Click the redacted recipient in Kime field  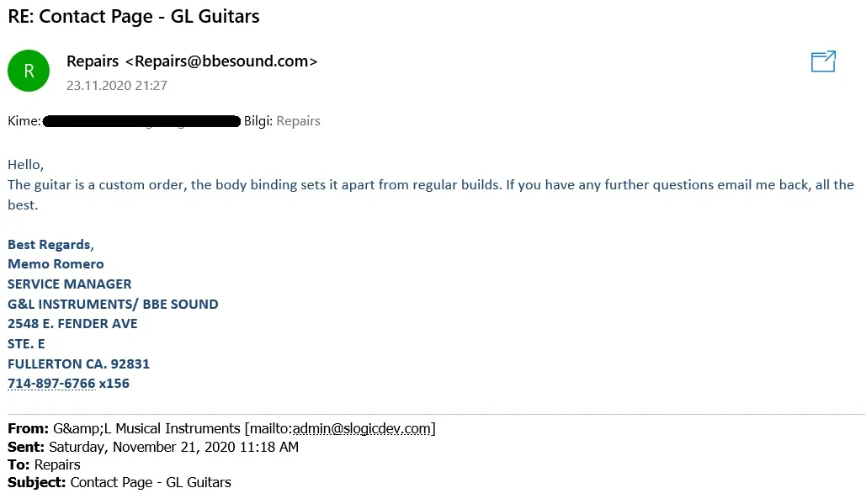pyautogui.click(x=141, y=121)
